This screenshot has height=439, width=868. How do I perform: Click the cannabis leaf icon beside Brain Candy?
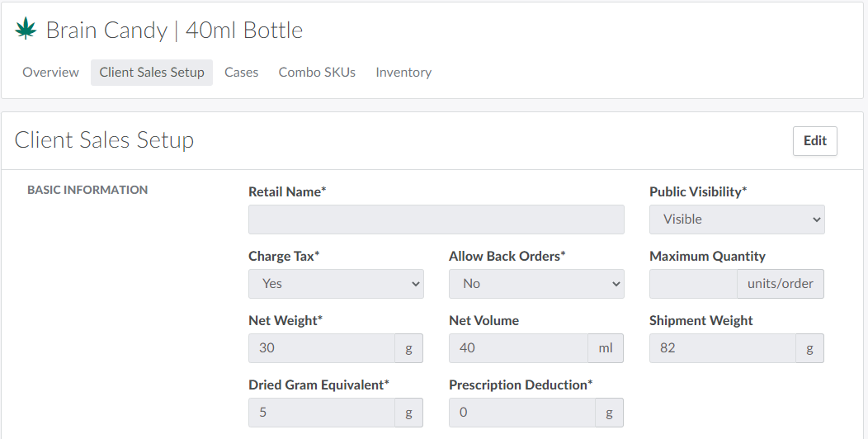point(26,30)
